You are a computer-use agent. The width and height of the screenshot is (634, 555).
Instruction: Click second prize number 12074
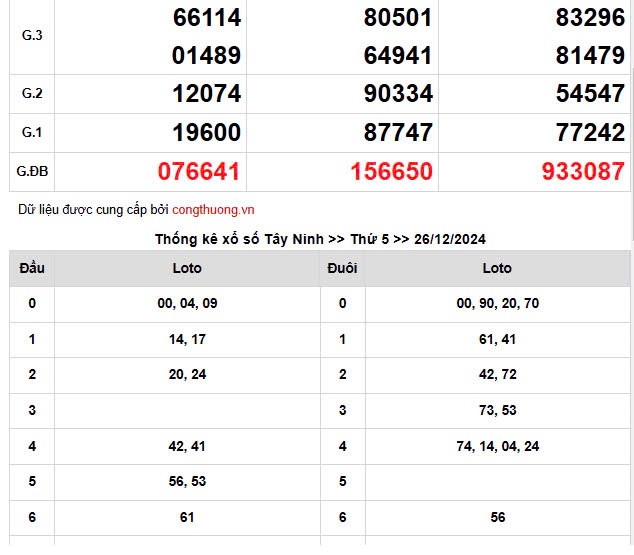[x=206, y=94]
